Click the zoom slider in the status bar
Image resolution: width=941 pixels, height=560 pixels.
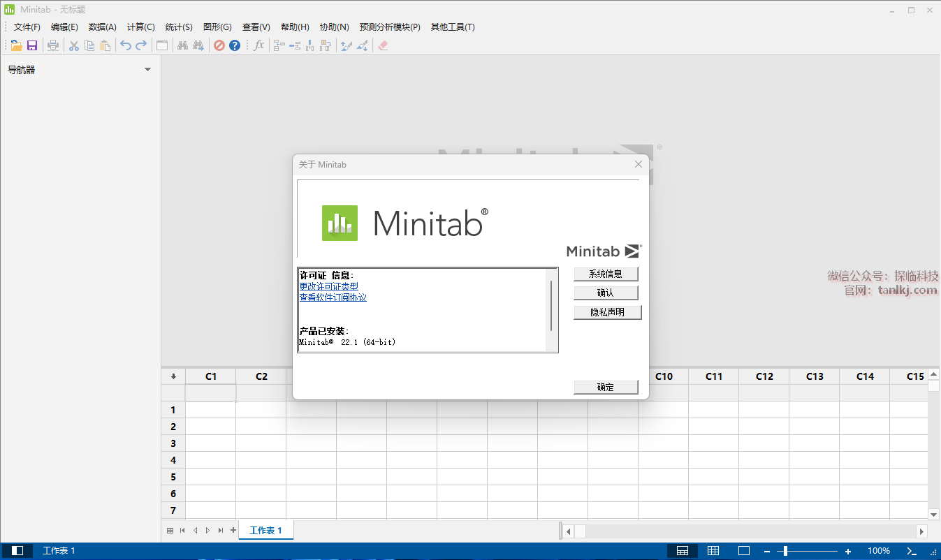786,551
